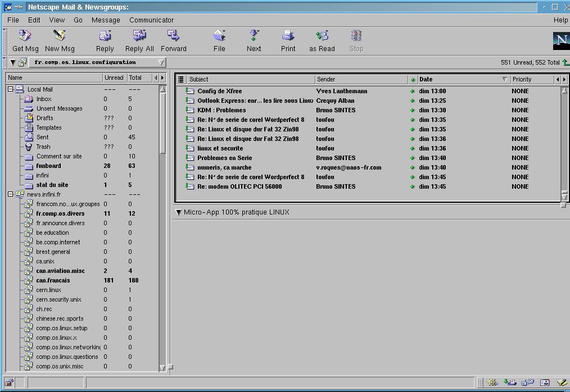Toggle read diamond for linux et securite
The width and height of the screenshot is (570, 392).
[x=412, y=149]
